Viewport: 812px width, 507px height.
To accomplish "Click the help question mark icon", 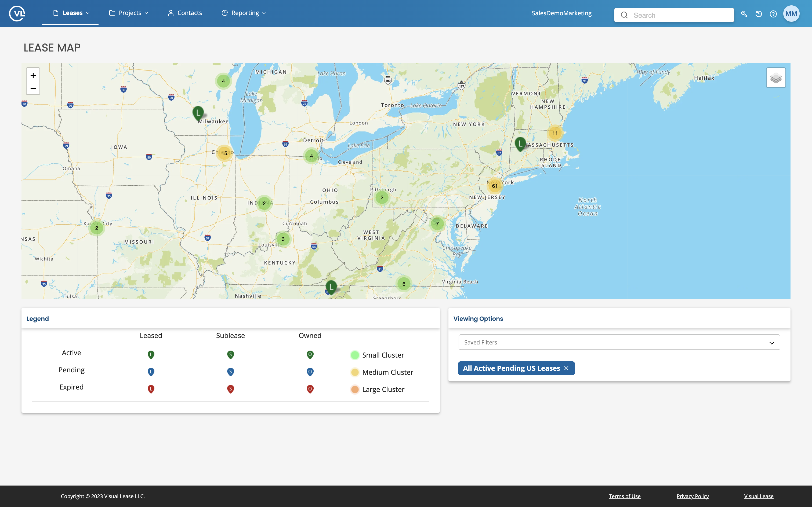I will coord(773,14).
